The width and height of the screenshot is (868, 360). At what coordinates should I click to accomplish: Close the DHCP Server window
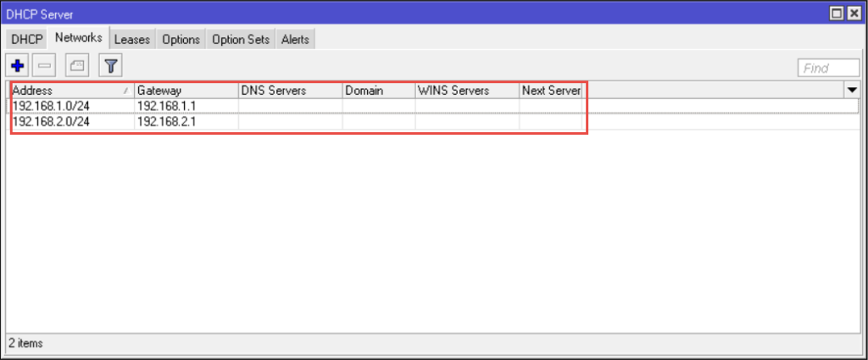pyautogui.click(x=854, y=13)
